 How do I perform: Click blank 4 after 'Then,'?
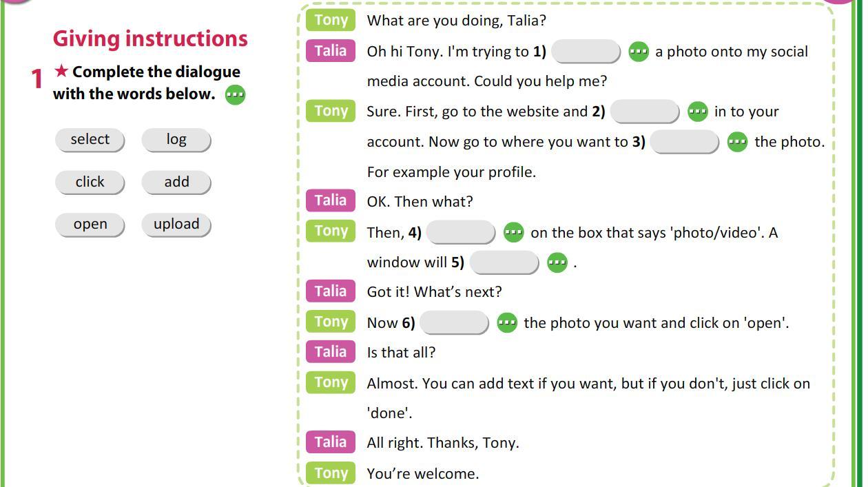click(x=461, y=233)
